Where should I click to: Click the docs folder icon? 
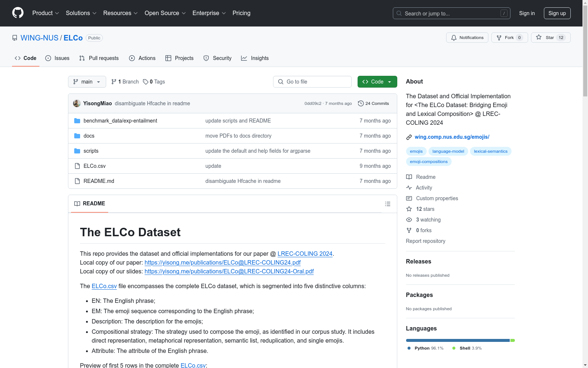coord(77,136)
